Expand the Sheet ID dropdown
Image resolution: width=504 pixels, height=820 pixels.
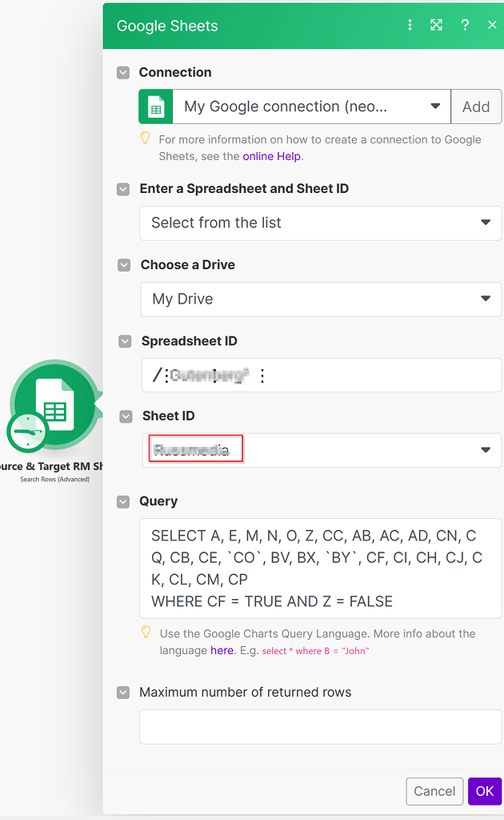[x=486, y=450]
